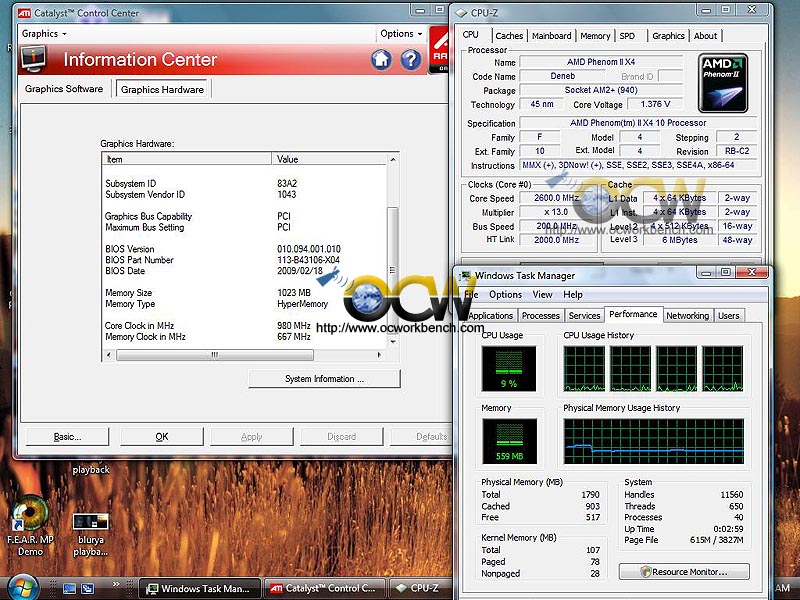800x600 pixels.
Task: Click the AMD Phenom II logo in CPU-Z
Action: (723, 83)
